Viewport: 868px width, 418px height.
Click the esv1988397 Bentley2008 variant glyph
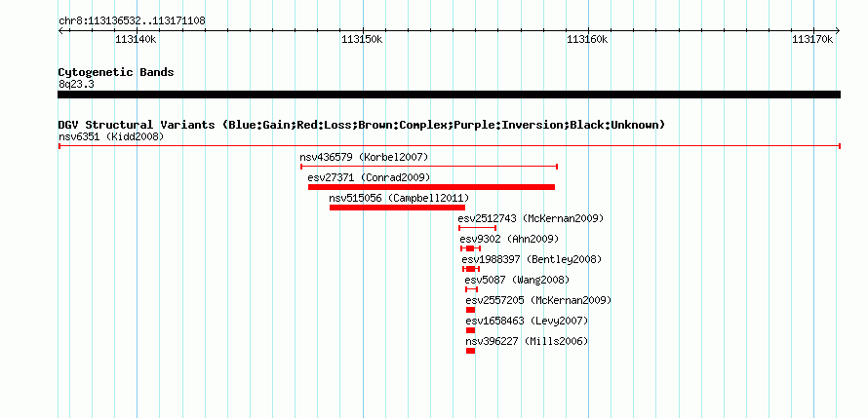470,269
